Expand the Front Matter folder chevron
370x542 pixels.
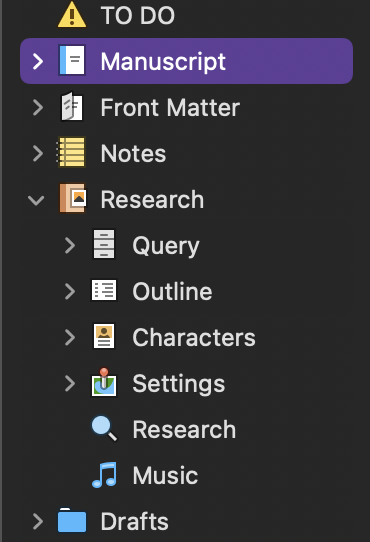point(38,107)
